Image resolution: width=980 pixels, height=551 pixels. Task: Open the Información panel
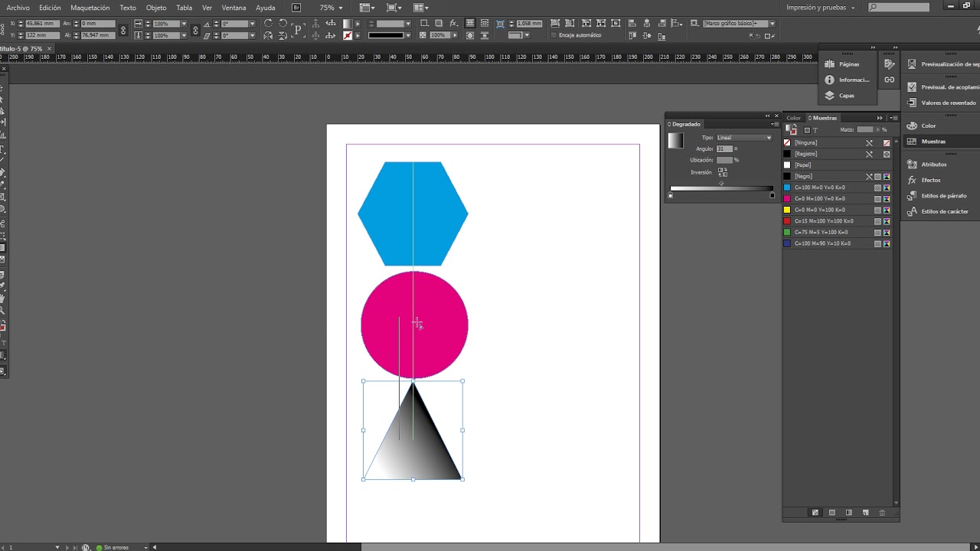pyautogui.click(x=848, y=80)
